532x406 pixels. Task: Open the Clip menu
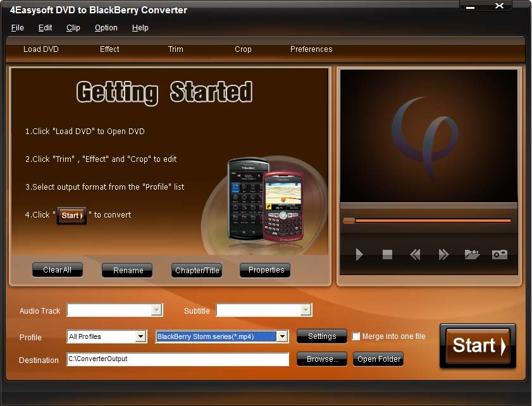(73, 28)
